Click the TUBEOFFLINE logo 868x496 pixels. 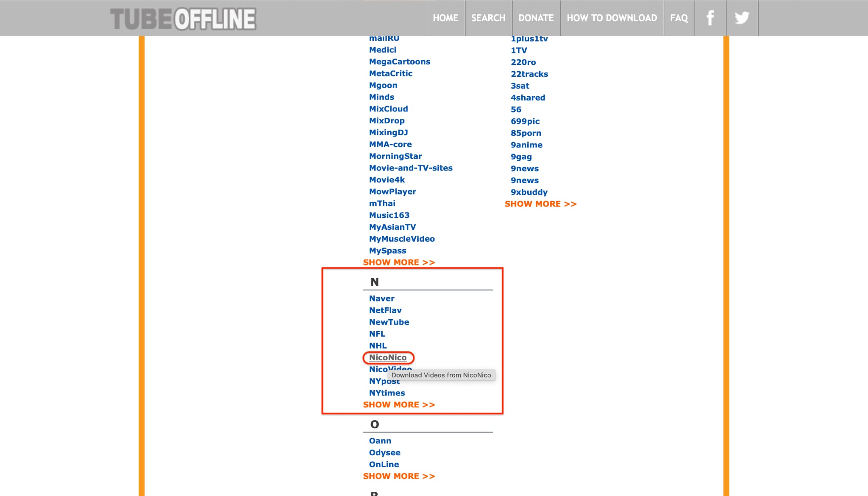pyautogui.click(x=183, y=18)
